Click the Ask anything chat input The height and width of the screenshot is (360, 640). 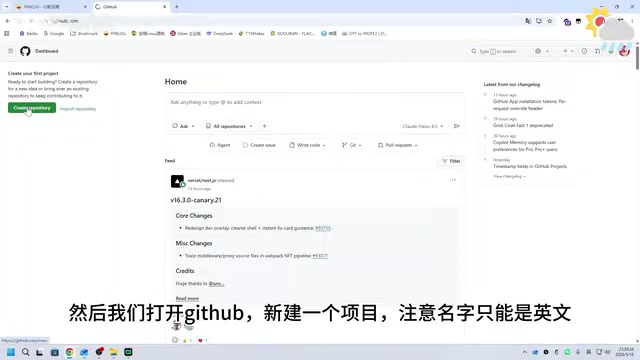pos(314,102)
